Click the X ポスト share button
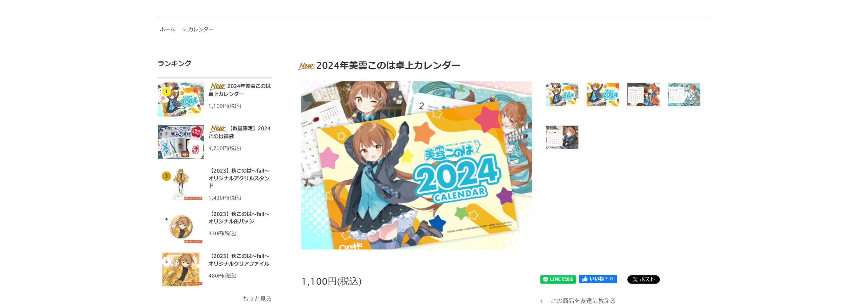The height and width of the screenshot is (308, 868). [643, 279]
